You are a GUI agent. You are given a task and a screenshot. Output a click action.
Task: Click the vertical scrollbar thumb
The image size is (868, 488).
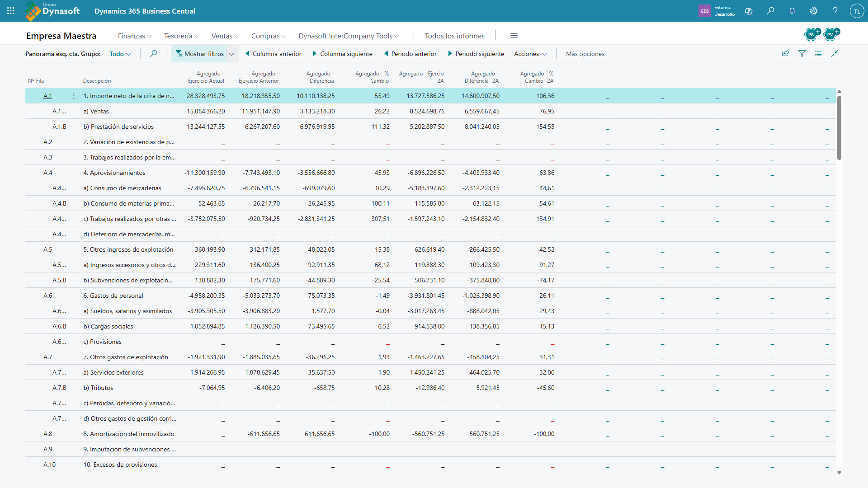pyautogui.click(x=839, y=127)
